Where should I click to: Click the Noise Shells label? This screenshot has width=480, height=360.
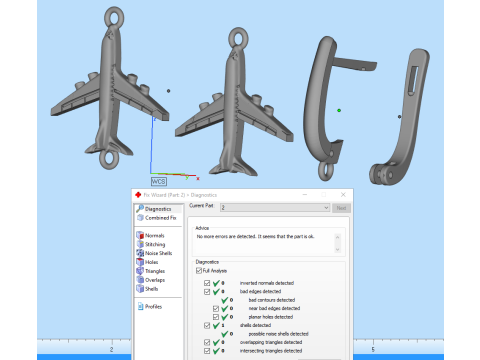point(159,253)
